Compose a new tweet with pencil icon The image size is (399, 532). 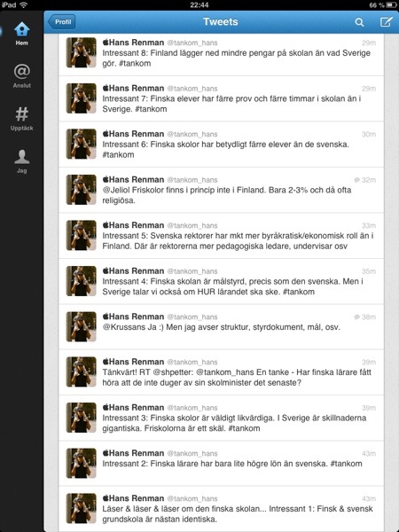coord(386,22)
